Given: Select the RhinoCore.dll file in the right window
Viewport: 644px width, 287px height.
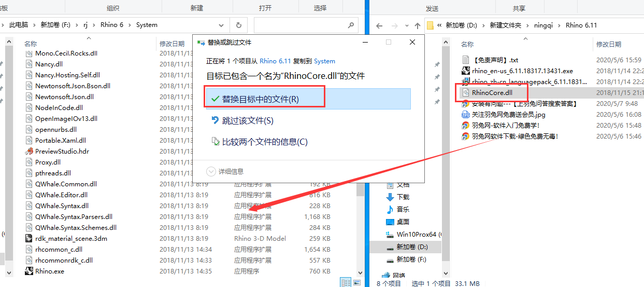Looking at the screenshot, I should coord(492,92).
